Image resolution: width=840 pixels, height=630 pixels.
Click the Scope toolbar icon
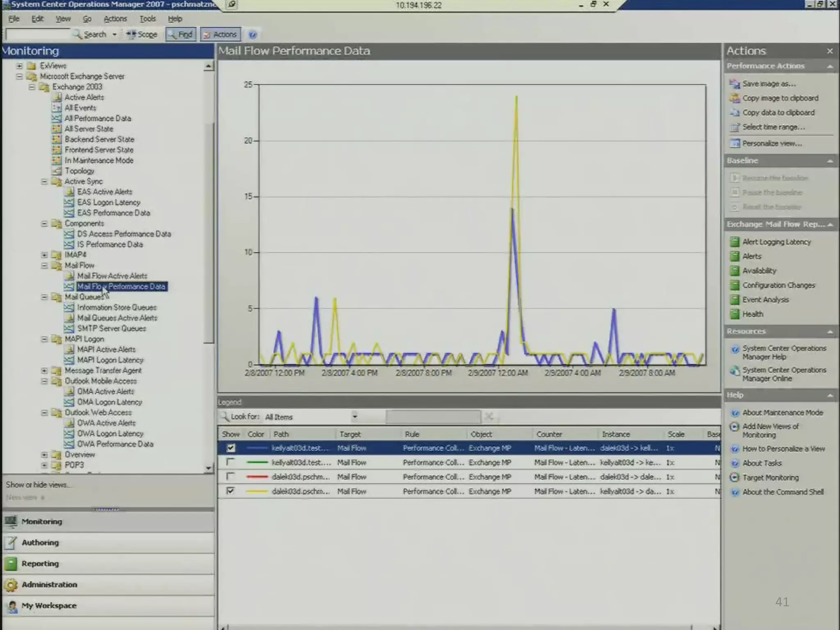[x=131, y=34]
